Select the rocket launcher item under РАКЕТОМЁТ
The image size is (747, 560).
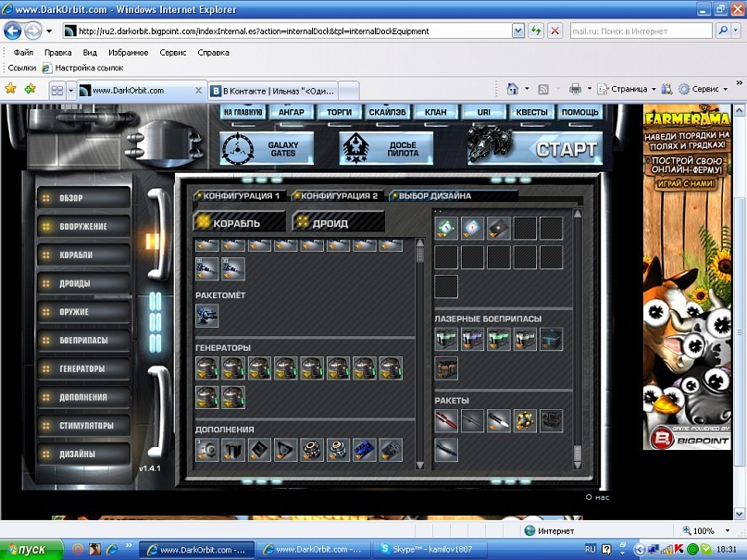tap(207, 316)
